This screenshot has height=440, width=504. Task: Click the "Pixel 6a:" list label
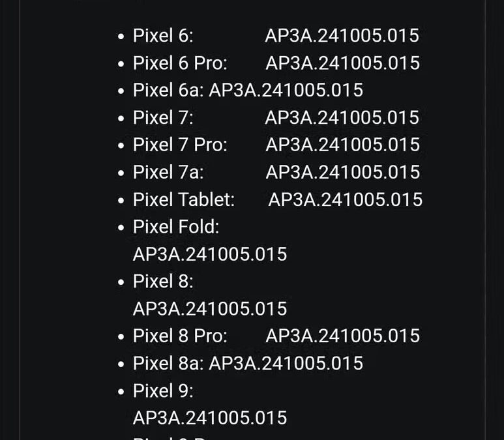[x=168, y=90]
